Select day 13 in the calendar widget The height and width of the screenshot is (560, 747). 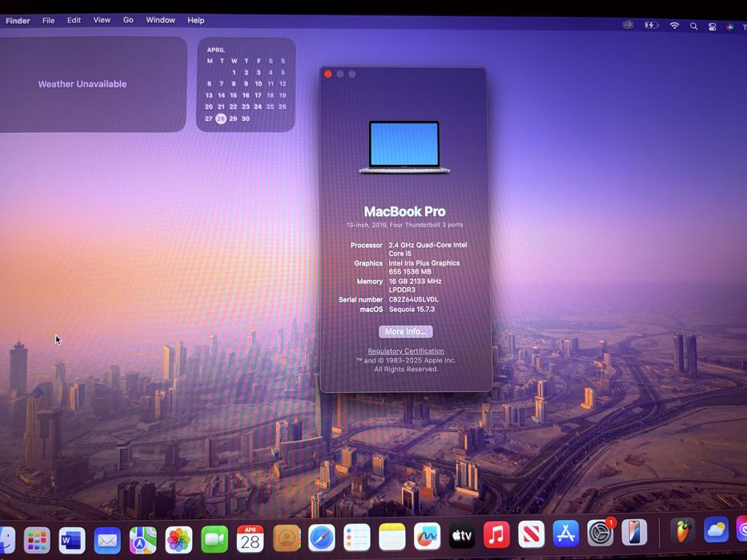209,95
